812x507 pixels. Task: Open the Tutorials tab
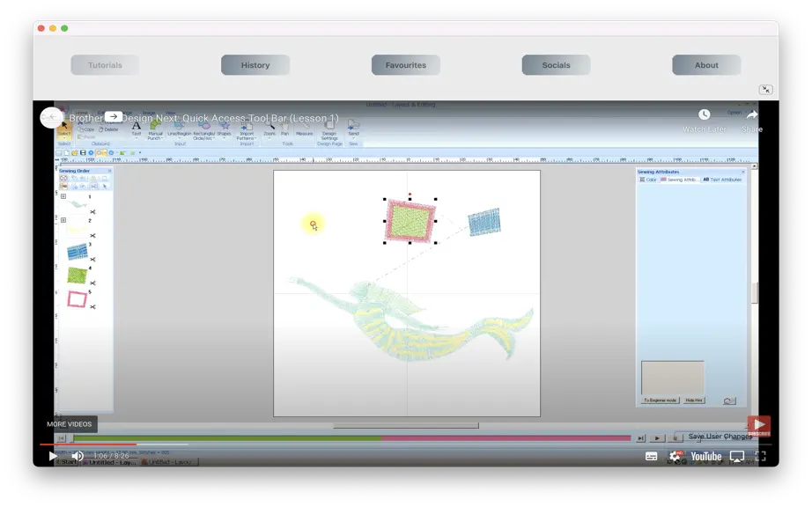pos(105,65)
